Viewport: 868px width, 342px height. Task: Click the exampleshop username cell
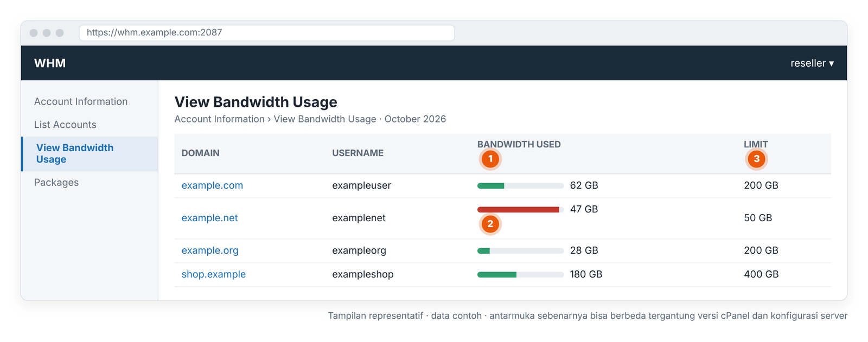(x=363, y=274)
